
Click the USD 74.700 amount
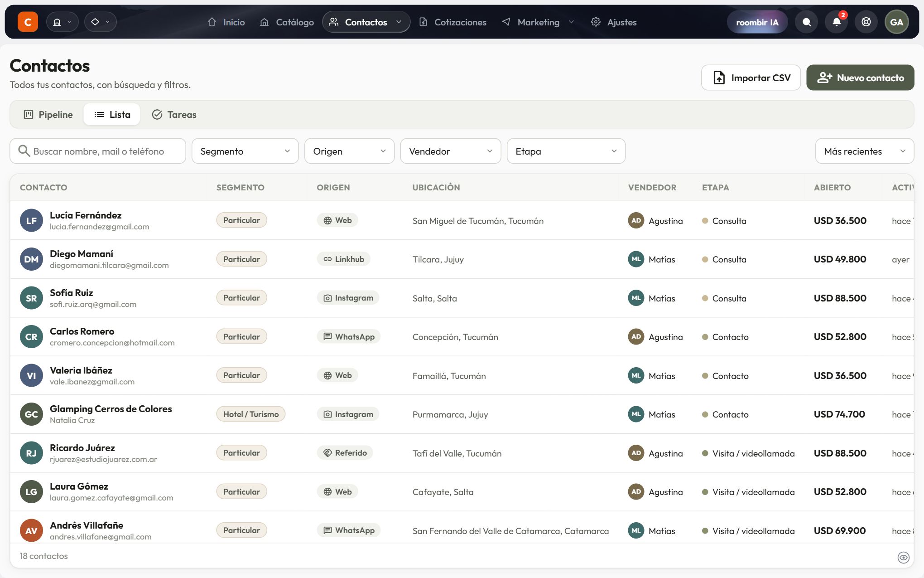839,414
